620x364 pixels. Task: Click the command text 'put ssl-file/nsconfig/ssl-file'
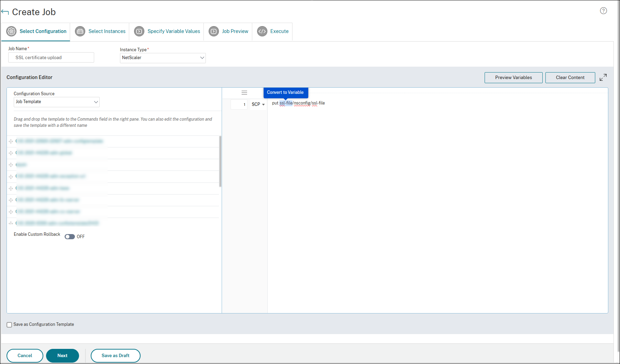[x=298, y=103]
